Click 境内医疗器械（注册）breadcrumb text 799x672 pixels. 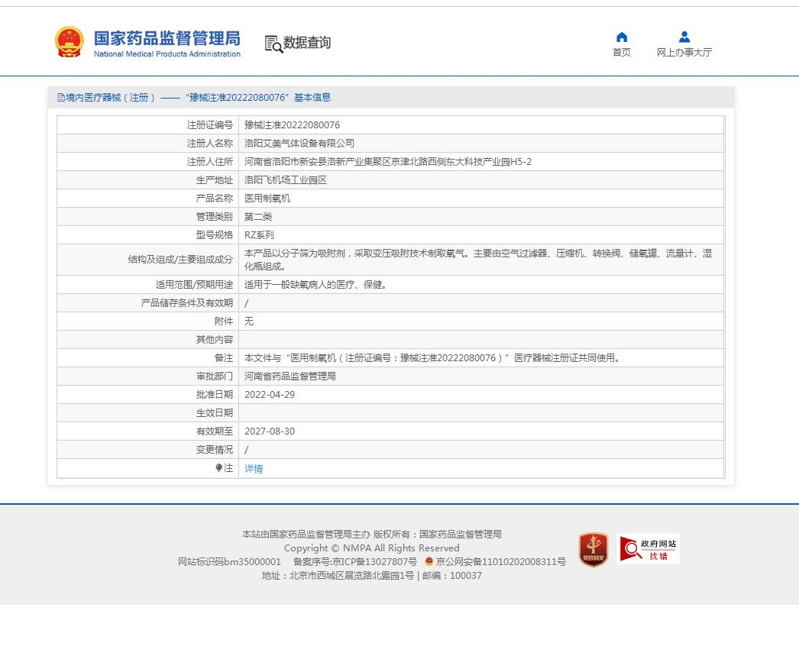[x=110, y=97]
